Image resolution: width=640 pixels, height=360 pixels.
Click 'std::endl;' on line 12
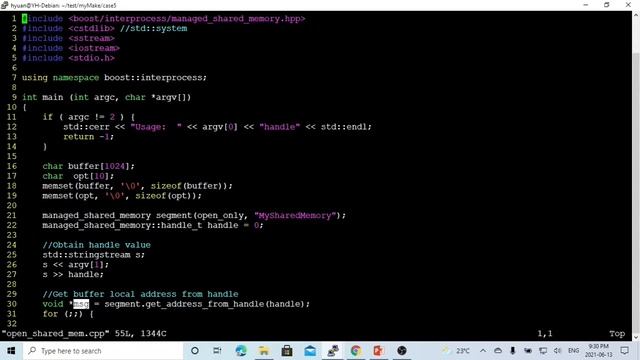coord(346,127)
